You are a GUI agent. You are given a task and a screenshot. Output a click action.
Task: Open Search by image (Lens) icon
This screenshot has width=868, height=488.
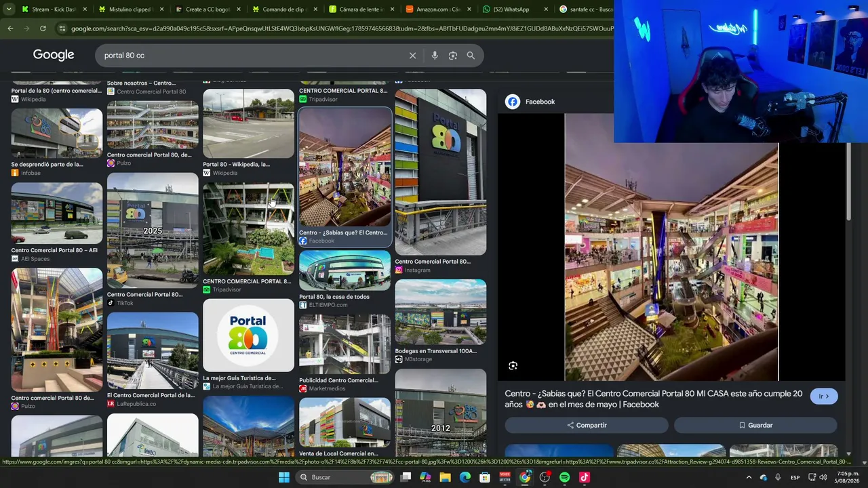(x=453, y=56)
